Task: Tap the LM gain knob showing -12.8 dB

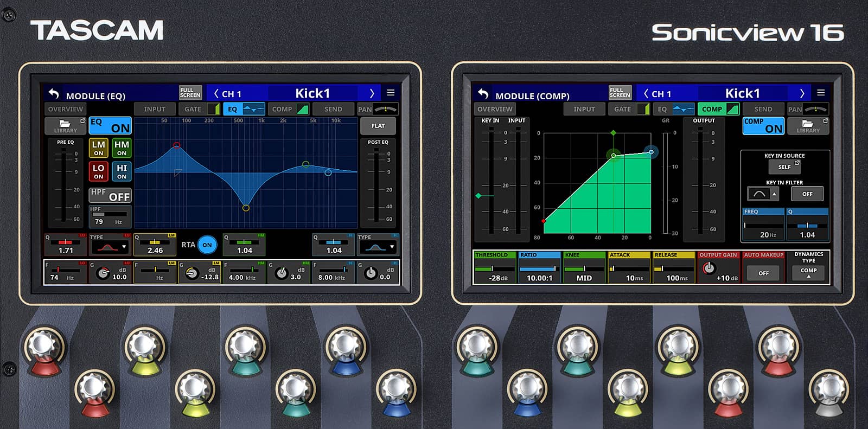Action: (192, 273)
